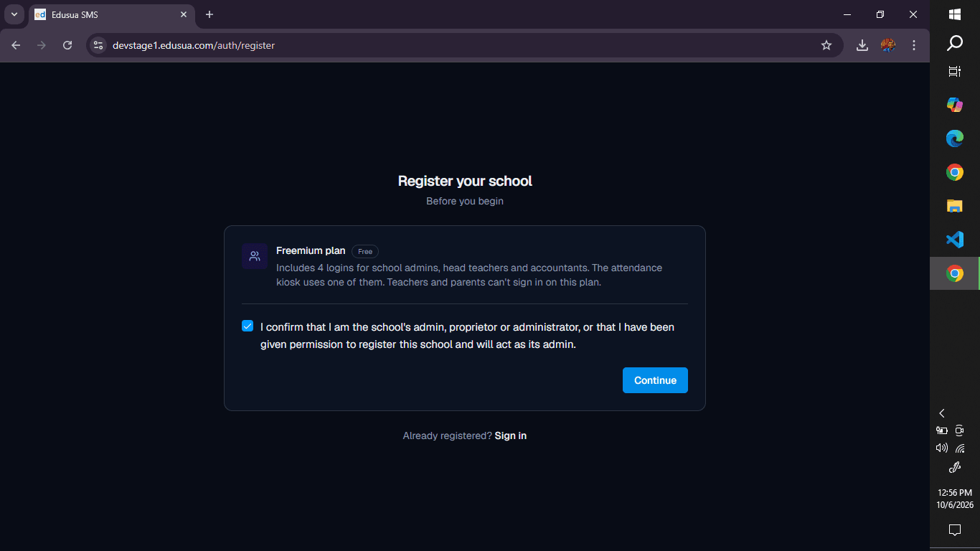Viewport: 980px width, 551px height.
Task: Bookmark this page with star icon
Action: (826, 45)
